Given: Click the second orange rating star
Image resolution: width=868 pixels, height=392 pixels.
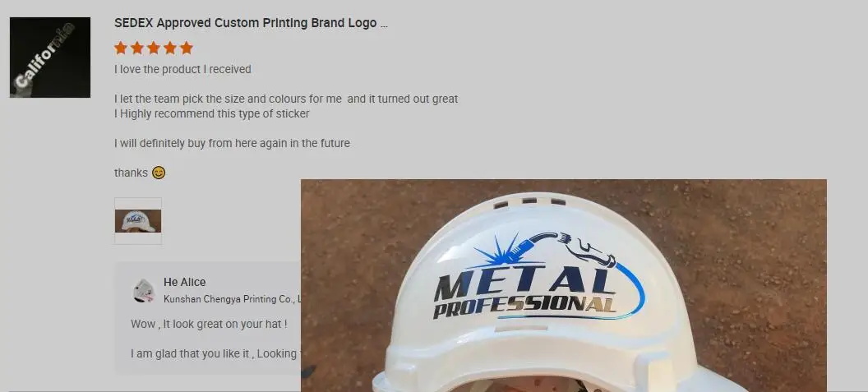Looking at the screenshot, I should pyautogui.click(x=137, y=48).
